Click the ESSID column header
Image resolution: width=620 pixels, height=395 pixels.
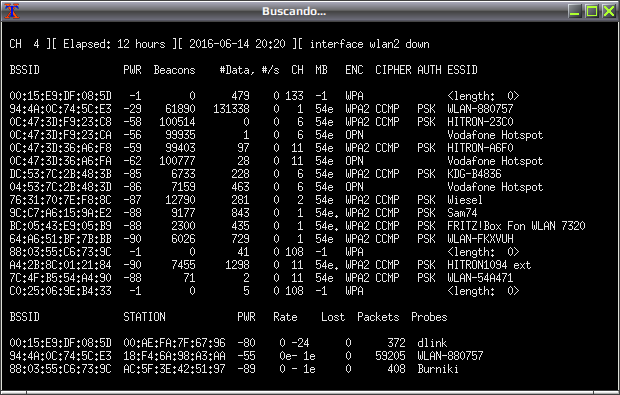462,70
